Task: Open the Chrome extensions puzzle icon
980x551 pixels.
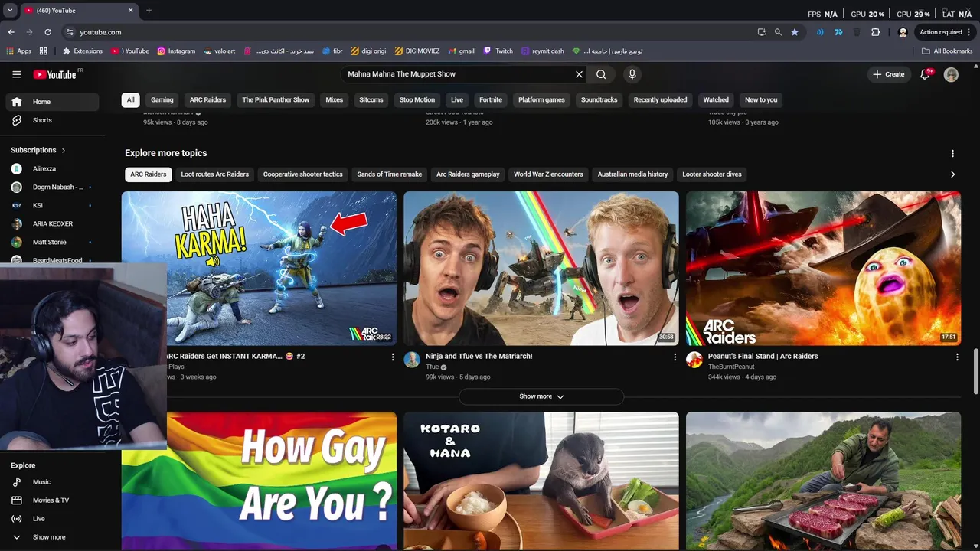Action: pyautogui.click(x=876, y=32)
